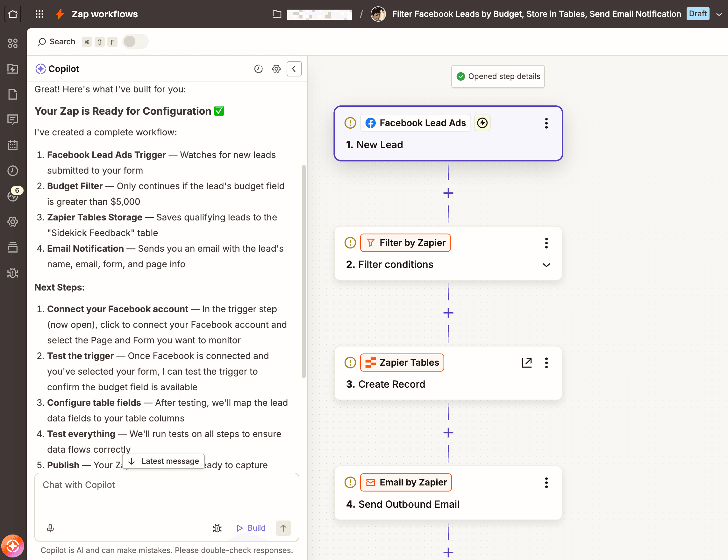Open the sidebar debug bug icon
Viewport: 728px width, 560px height.
[13, 273]
